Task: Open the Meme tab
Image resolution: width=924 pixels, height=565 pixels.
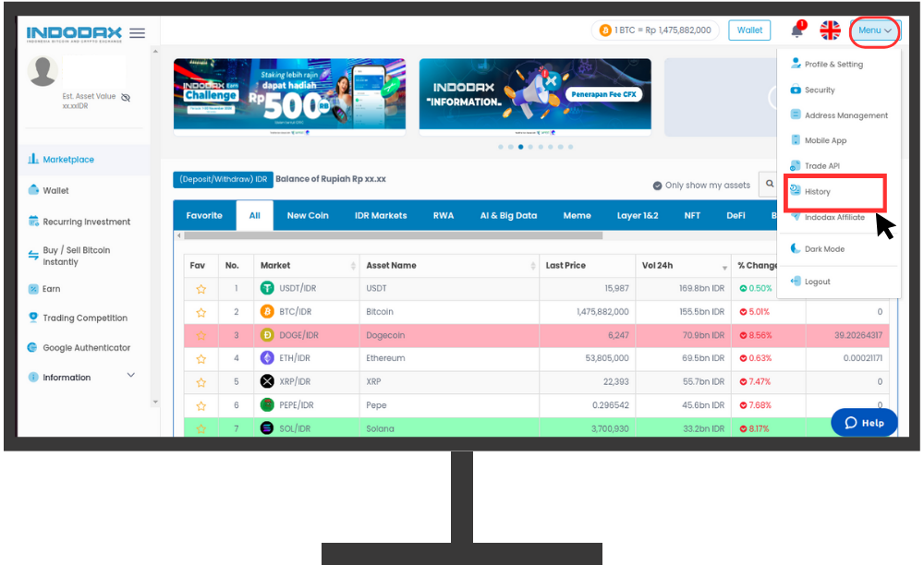Action: [x=577, y=215]
